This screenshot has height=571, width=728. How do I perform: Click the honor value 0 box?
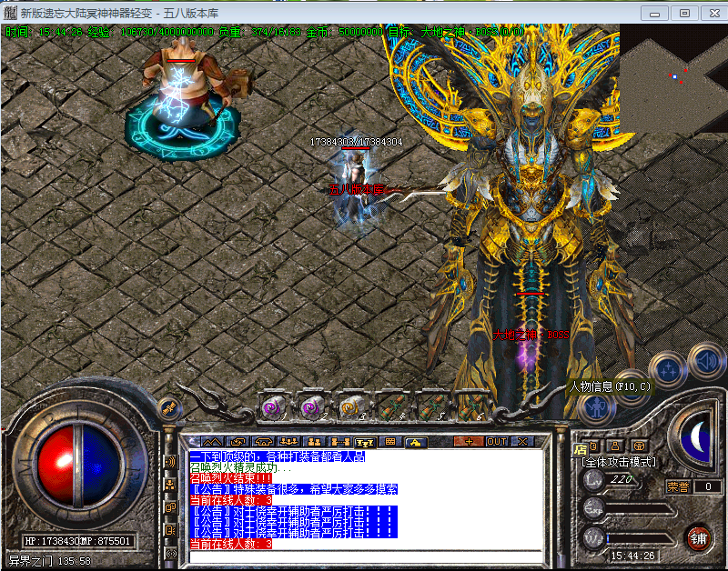click(708, 486)
